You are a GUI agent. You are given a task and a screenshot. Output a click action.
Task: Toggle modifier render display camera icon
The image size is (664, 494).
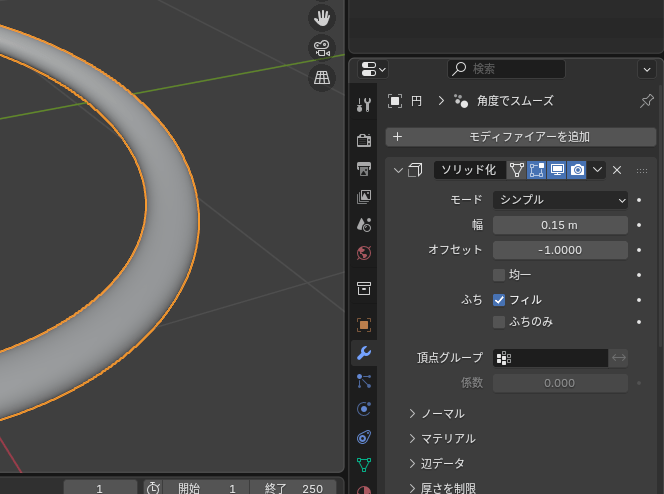tap(577, 170)
